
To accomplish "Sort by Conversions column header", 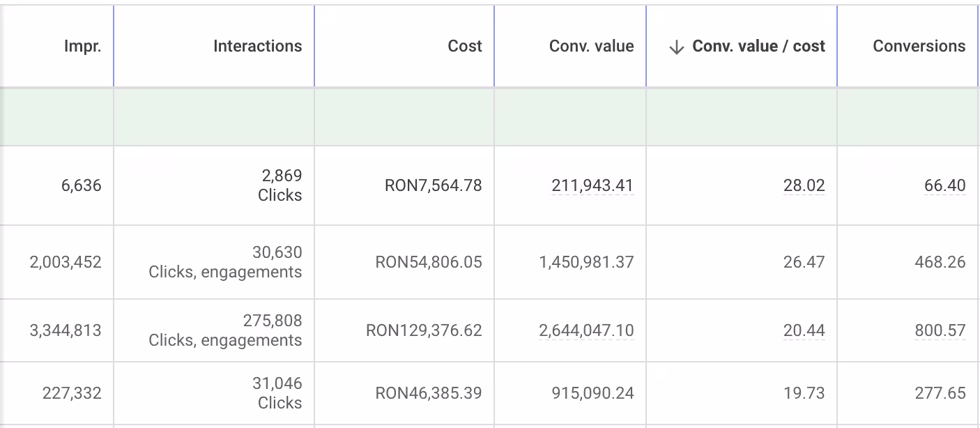I will (x=919, y=47).
